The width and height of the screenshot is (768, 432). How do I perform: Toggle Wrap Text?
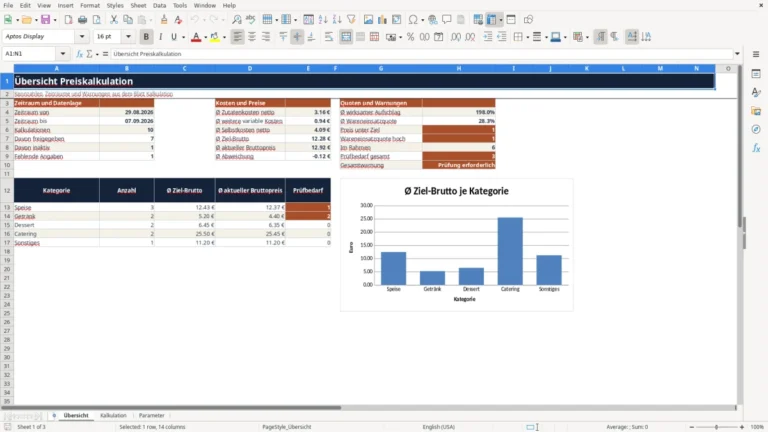(x=329, y=37)
